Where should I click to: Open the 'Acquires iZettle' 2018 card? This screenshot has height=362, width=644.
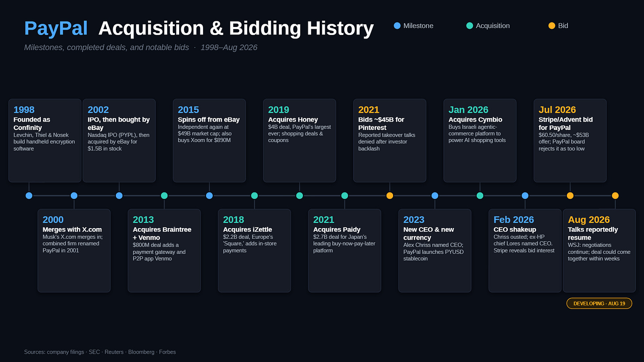(254, 251)
